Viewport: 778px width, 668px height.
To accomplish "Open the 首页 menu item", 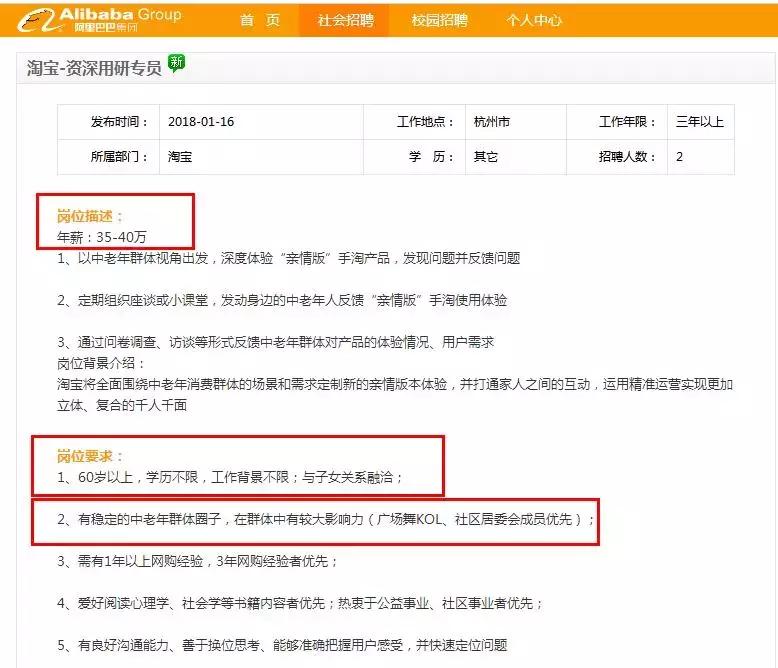I will 260,20.
